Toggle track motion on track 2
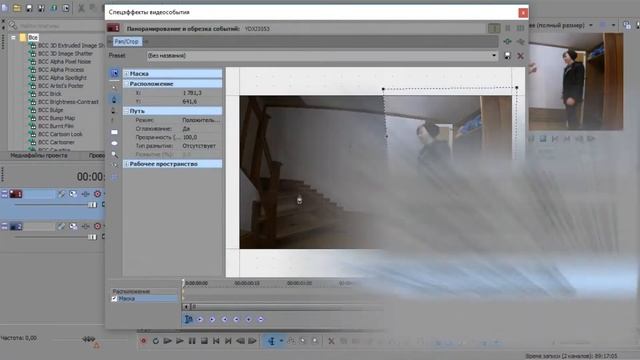Screen dimensions: 640x360 click(73, 226)
